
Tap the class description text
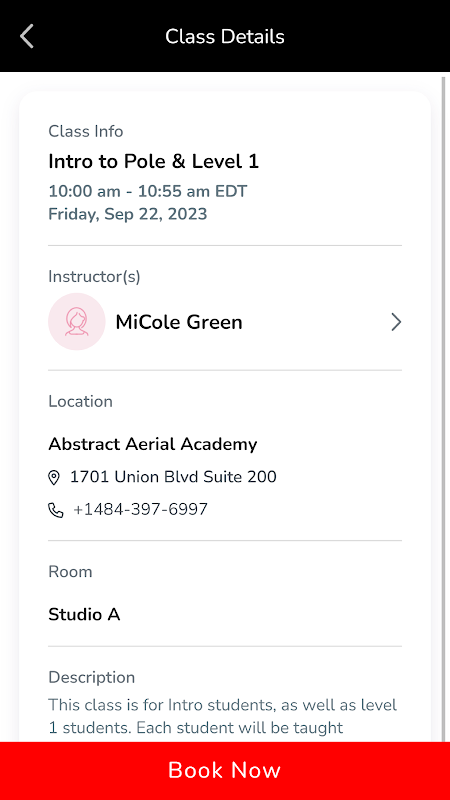click(x=222, y=716)
